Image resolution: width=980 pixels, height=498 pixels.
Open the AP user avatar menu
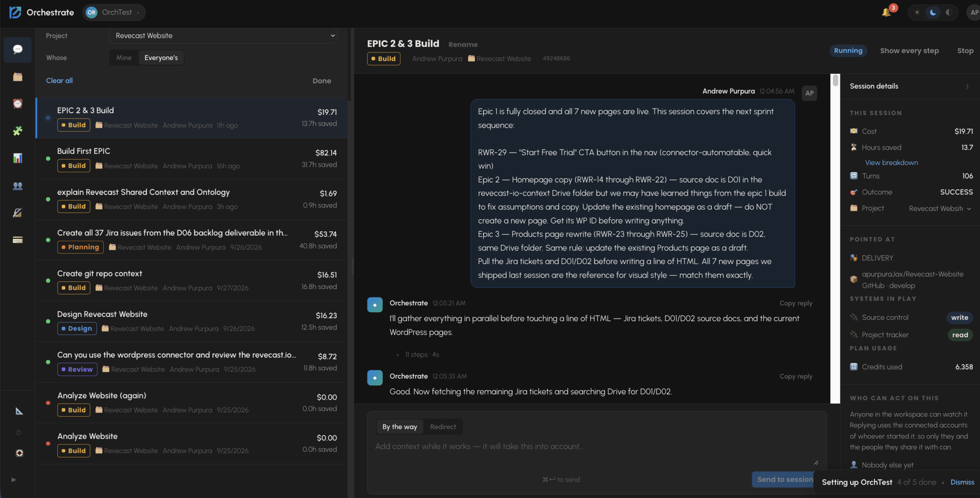(x=974, y=12)
